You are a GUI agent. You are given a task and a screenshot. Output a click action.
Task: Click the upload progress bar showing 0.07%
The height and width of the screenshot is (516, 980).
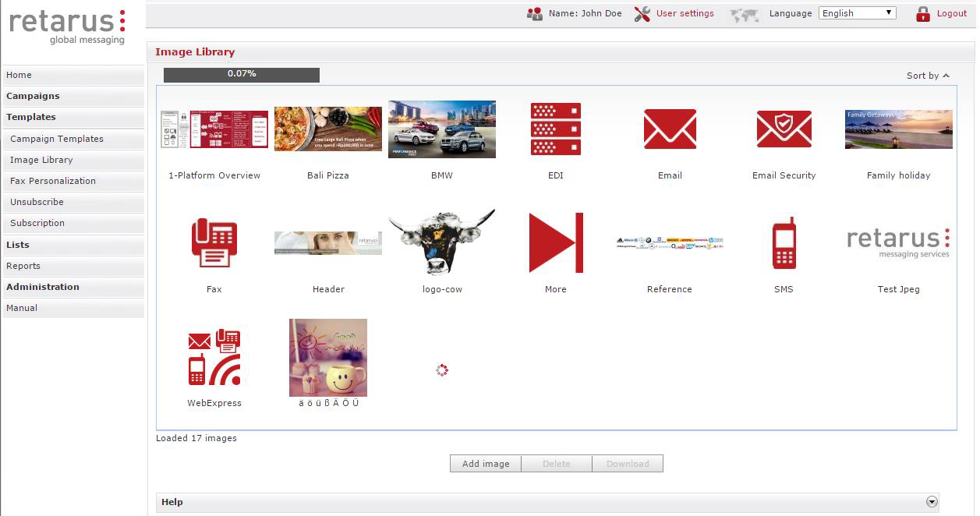pyautogui.click(x=242, y=75)
